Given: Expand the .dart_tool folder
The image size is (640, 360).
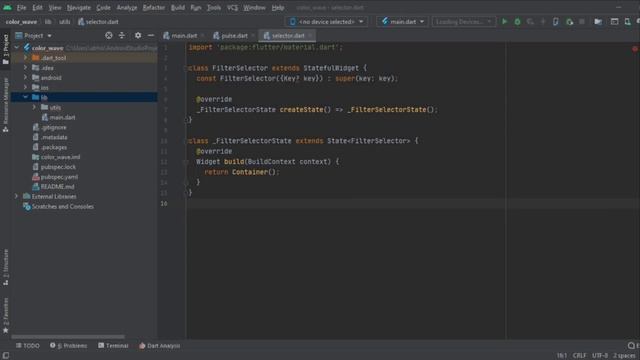Looking at the screenshot, I should coord(26,58).
